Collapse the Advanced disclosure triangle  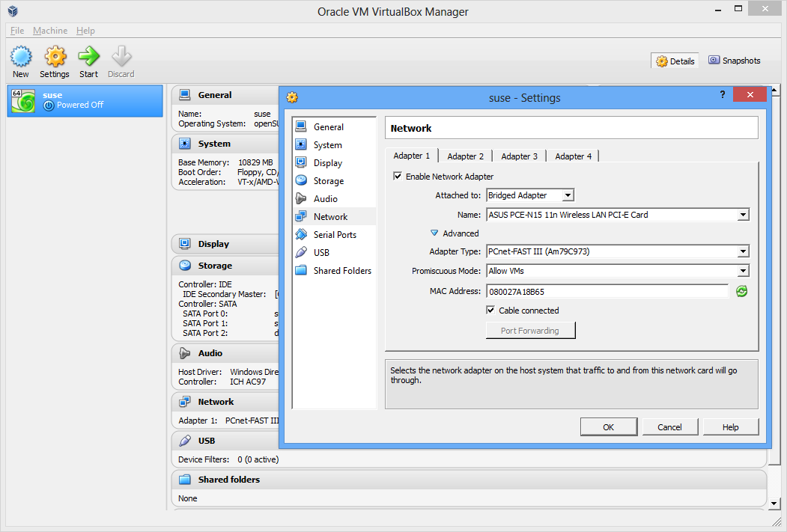434,233
